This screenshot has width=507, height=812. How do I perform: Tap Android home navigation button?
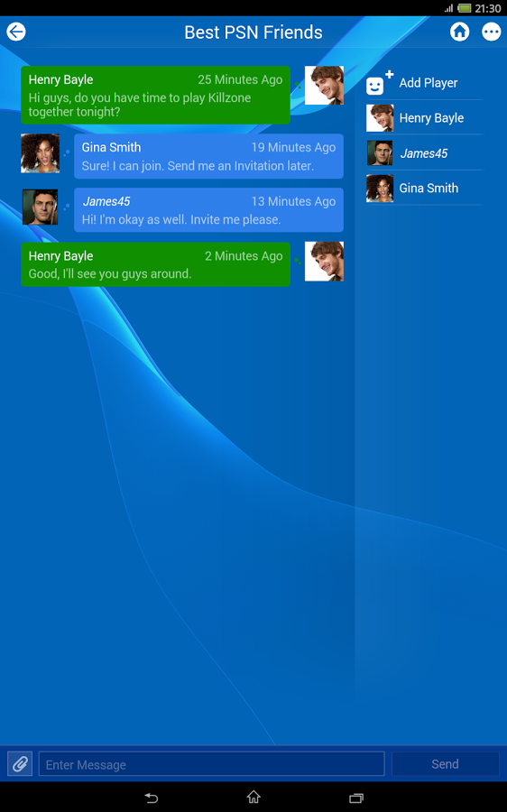pyautogui.click(x=253, y=797)
